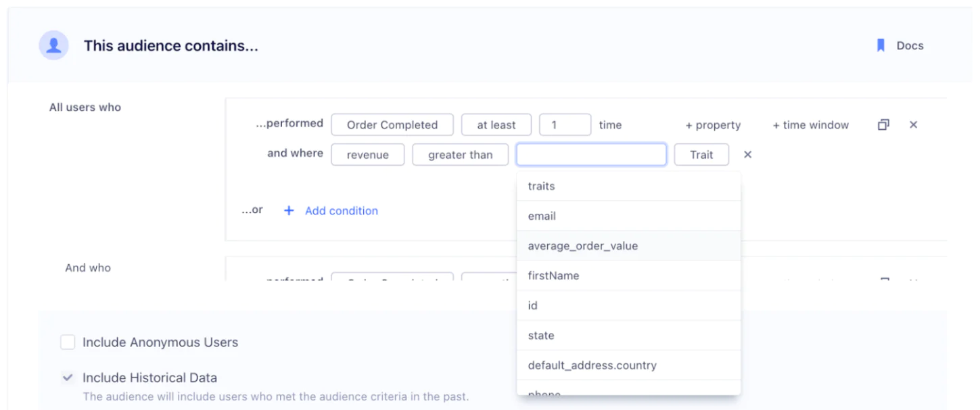
Task: Select average_order_value from the list
Action: coord(582,246)
